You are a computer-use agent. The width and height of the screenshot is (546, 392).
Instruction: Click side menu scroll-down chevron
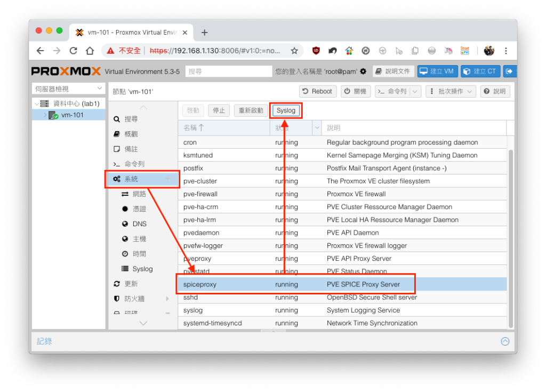click(143, 323)
